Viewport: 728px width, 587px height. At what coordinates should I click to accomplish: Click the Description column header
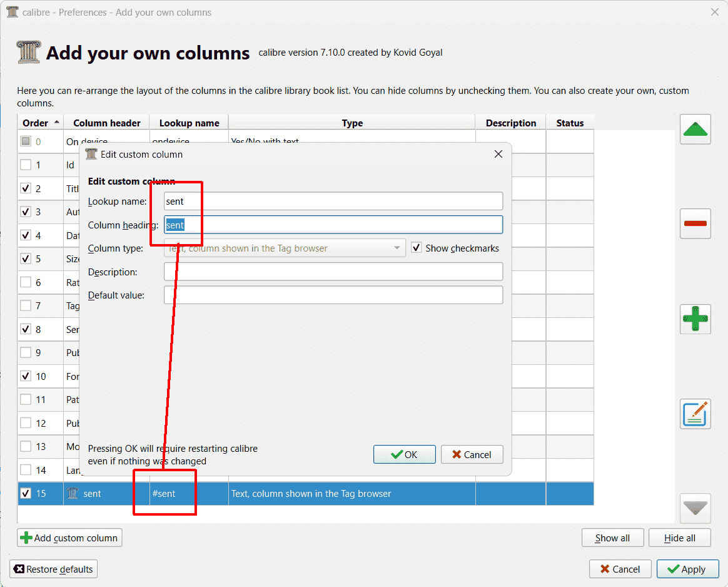(x=510, y=123)
